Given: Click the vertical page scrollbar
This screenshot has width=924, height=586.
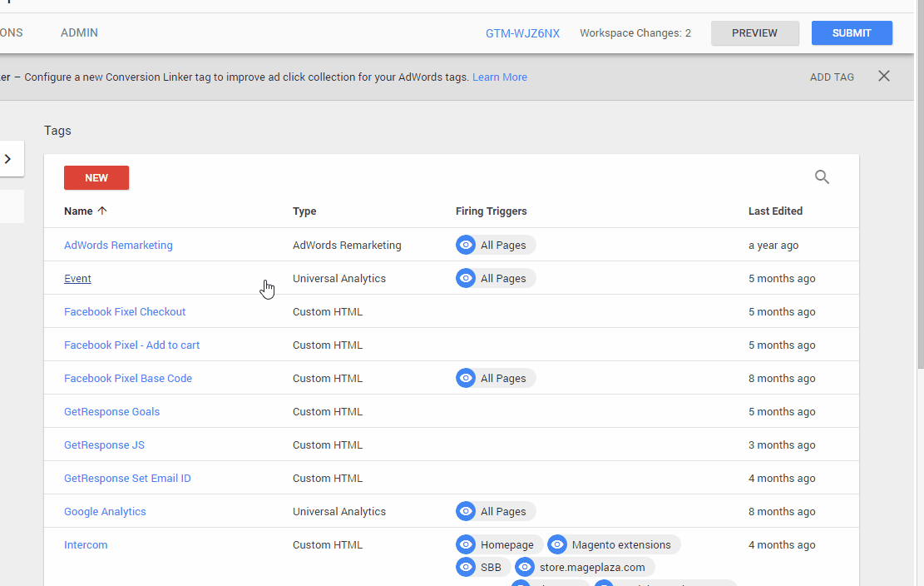Looking at the screenshot, I should [x=920, y=183].
